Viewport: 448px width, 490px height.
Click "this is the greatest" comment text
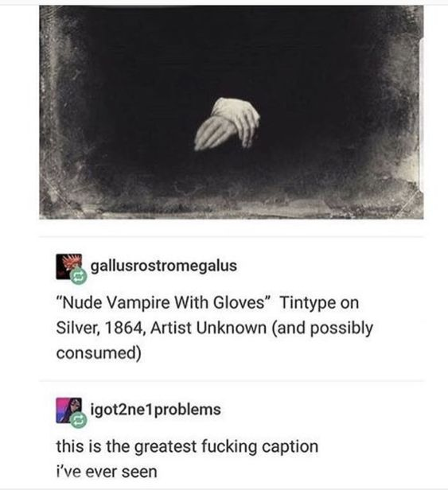(127, 446)
